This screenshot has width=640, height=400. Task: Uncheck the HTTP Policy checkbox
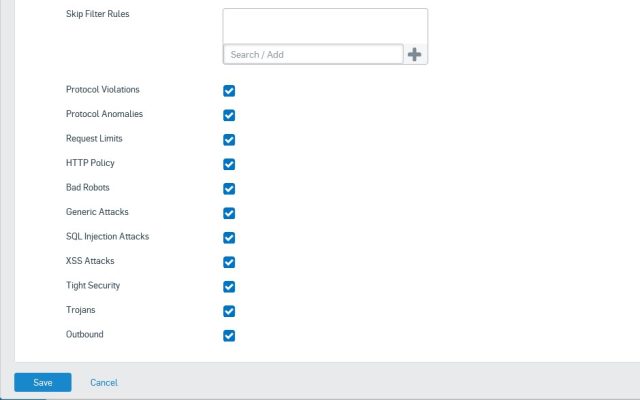tap(229, 164)
